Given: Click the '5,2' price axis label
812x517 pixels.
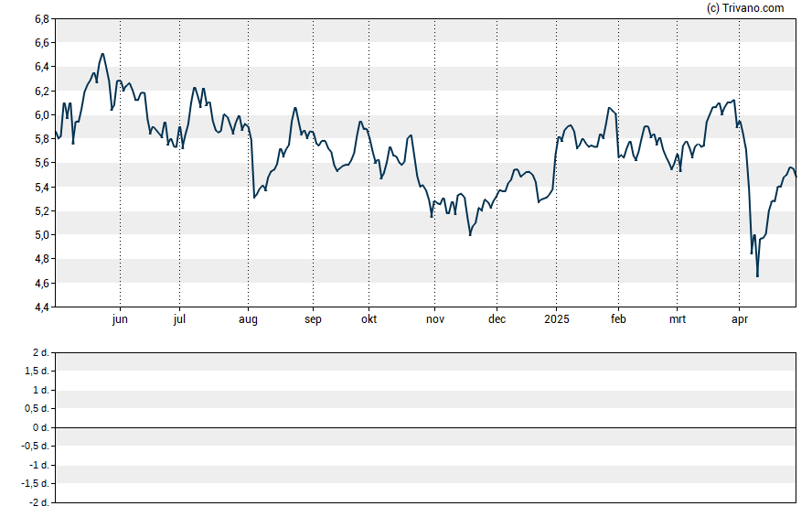Looking at the screenshot, I should click(42, 210).
